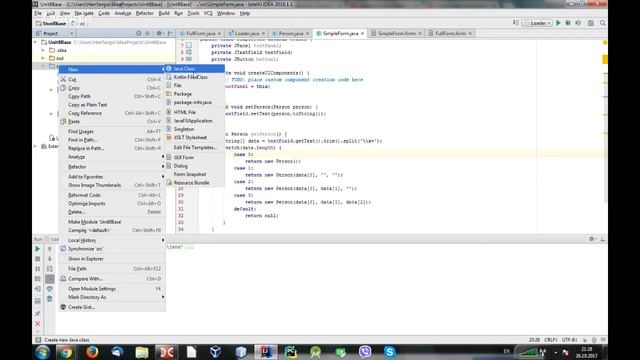Viewport: 640px width, 360px height.
Task: Choose GUI Form from the New submenu
Action: coord(195,157)
